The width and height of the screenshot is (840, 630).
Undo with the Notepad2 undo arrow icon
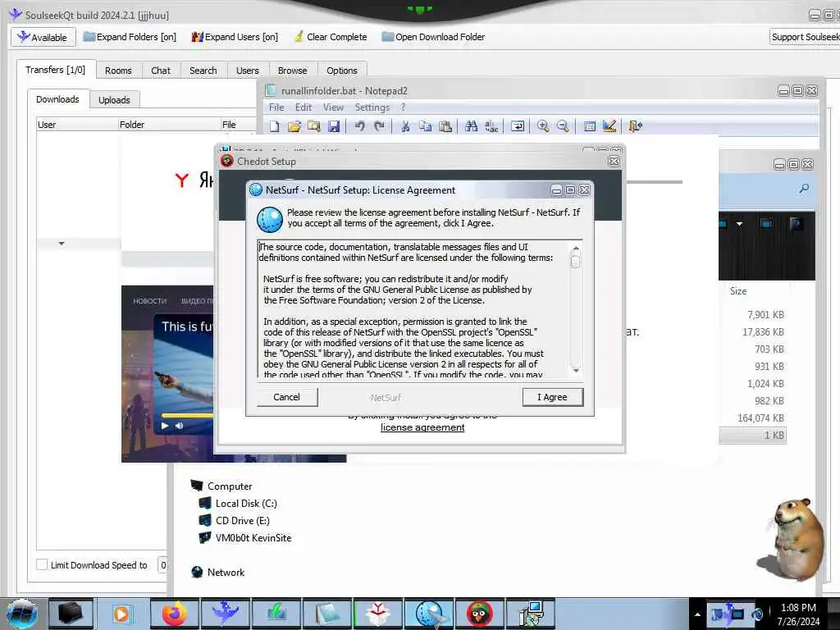[359, 126]
